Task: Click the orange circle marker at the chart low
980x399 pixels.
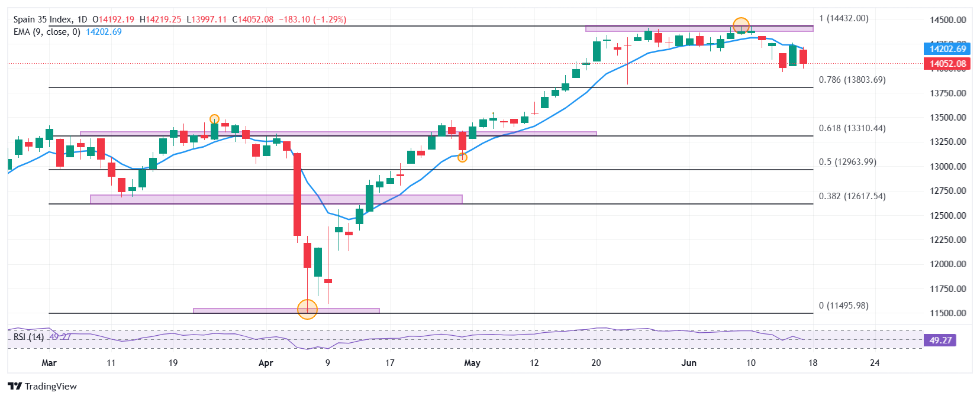Action: coord(307,309)
